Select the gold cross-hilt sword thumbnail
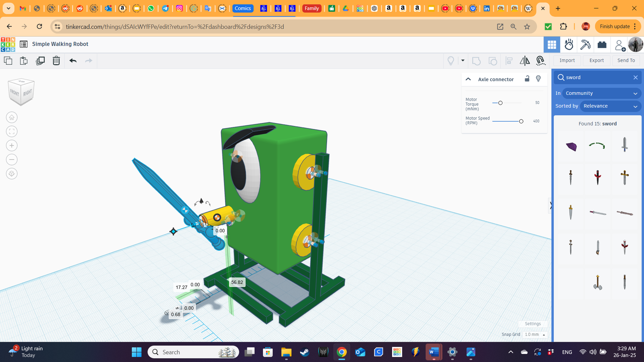This screenshot has width=644, height=362. (x=625, y=177)
